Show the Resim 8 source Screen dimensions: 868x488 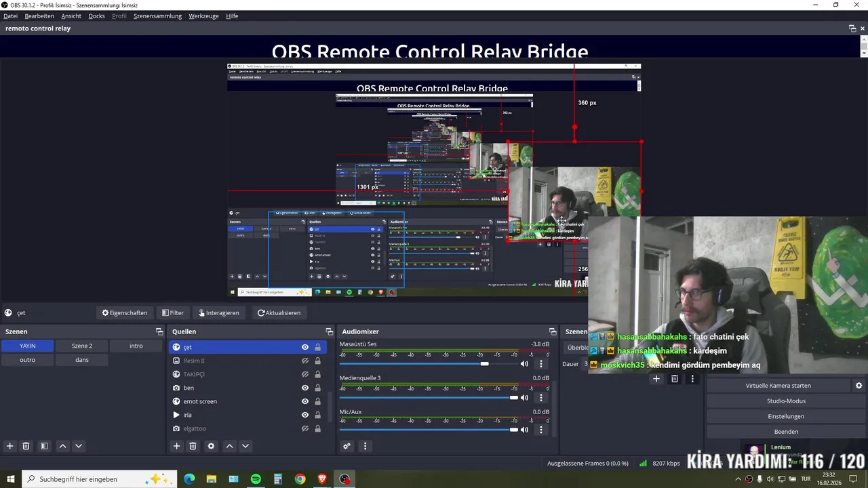[x=305, y=361]
